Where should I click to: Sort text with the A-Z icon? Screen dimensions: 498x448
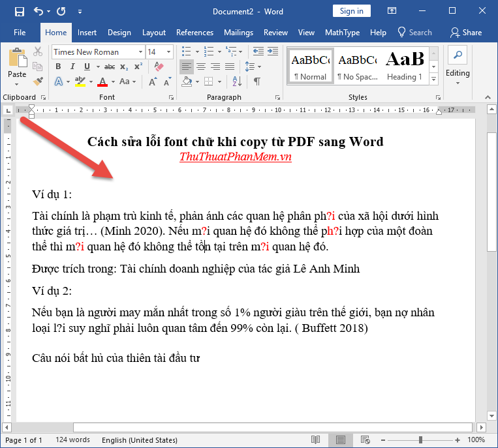[x=237, y=82]
